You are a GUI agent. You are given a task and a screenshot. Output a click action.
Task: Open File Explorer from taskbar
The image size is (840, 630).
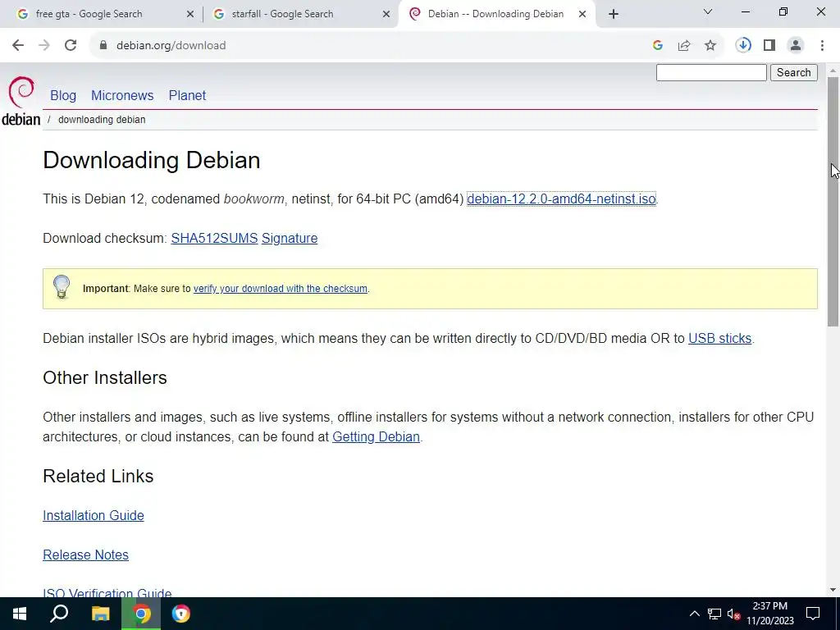point(100,614)
